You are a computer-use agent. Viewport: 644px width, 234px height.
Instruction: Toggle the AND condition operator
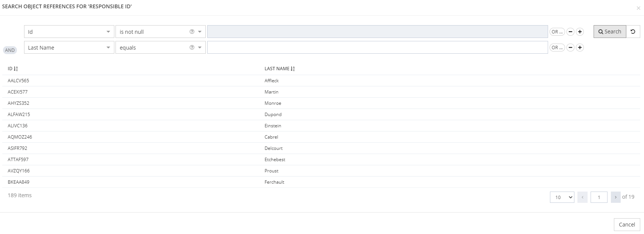pyautogui.click(x=10, y=50)
